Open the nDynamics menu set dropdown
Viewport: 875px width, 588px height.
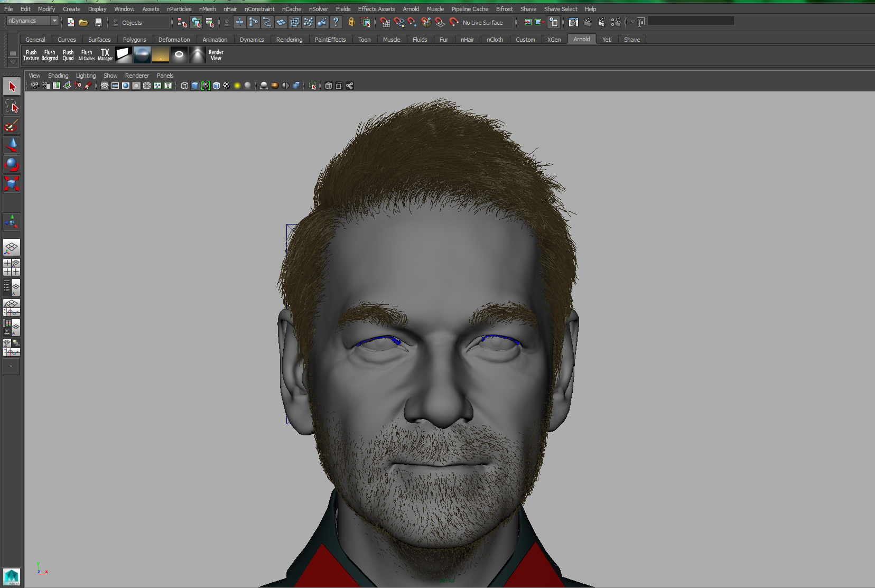point(32,21)
